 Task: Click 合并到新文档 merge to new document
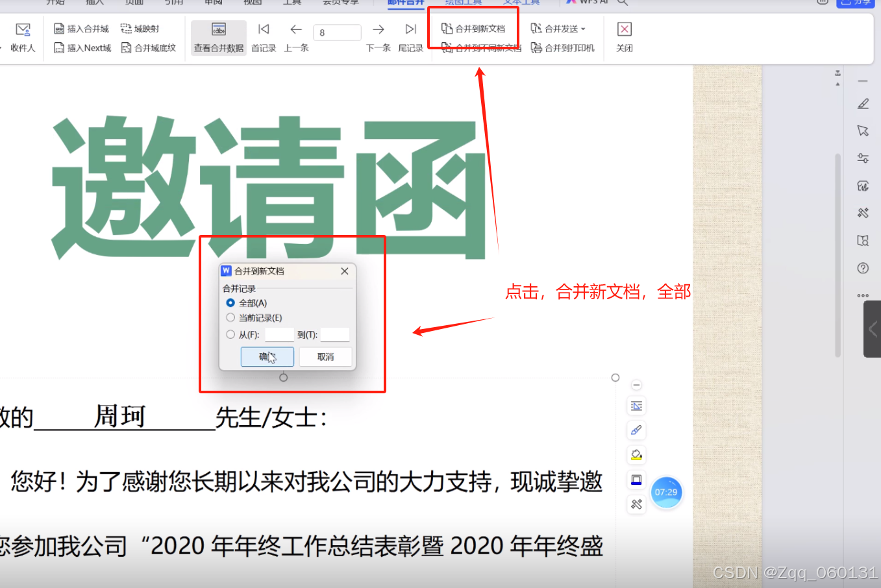pos(473,29)
